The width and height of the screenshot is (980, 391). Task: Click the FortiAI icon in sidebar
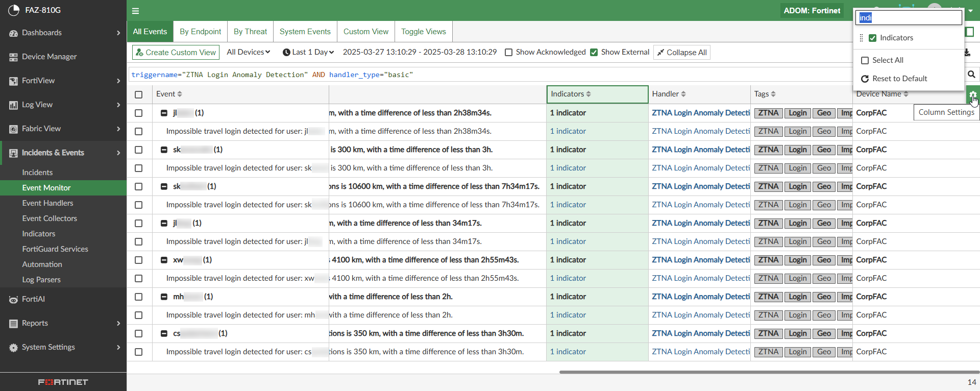point(13,300)
